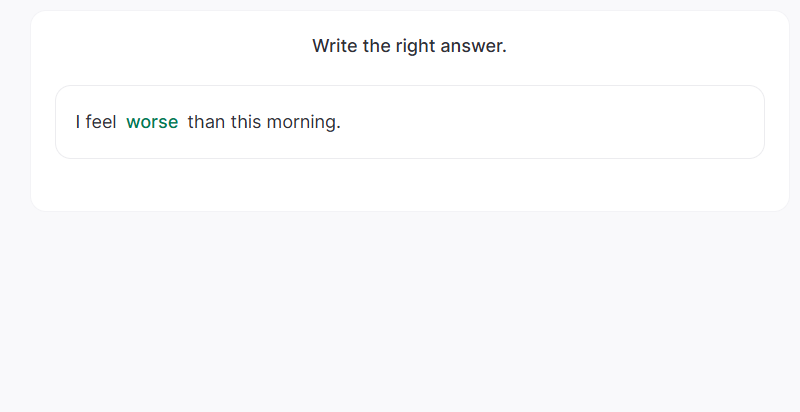Viewport: 800px width, 412px height.
Task: Click the word "than" after the answer
Action: (x=206, y=122)
